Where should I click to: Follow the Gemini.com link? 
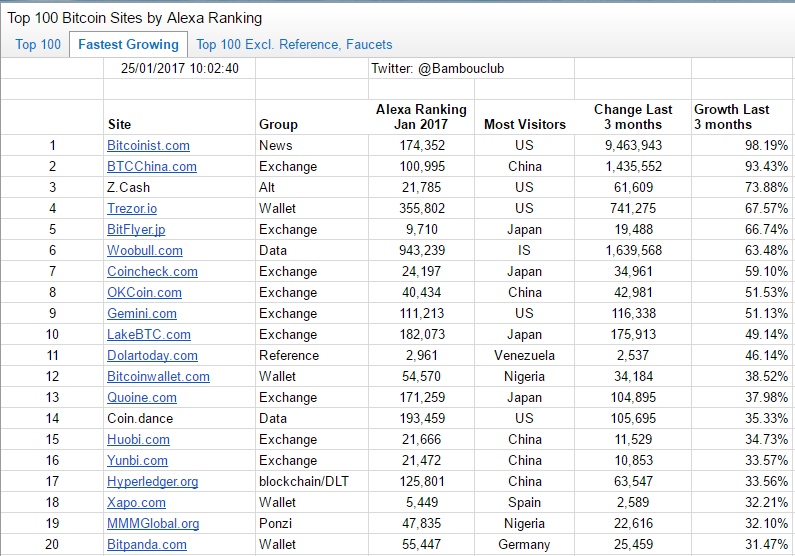[x=141, y=314]
